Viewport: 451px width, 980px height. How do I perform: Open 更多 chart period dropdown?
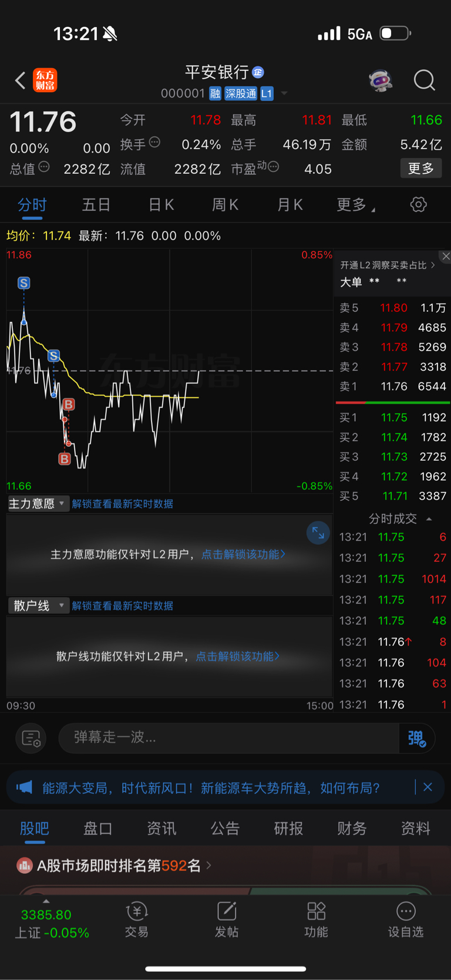tap(356, 204)
